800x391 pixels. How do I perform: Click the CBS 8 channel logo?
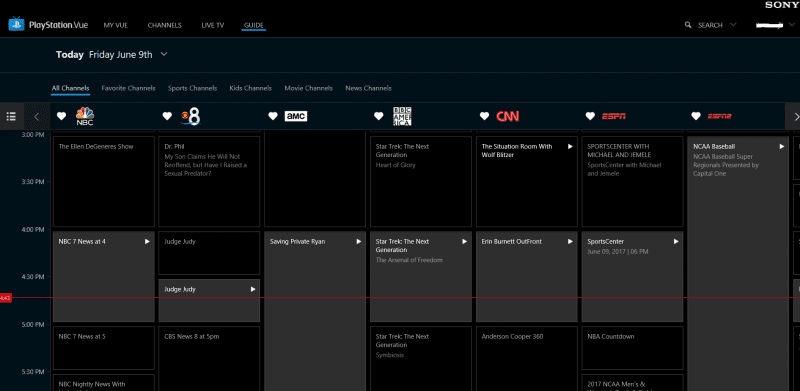[x=190, y=116]
